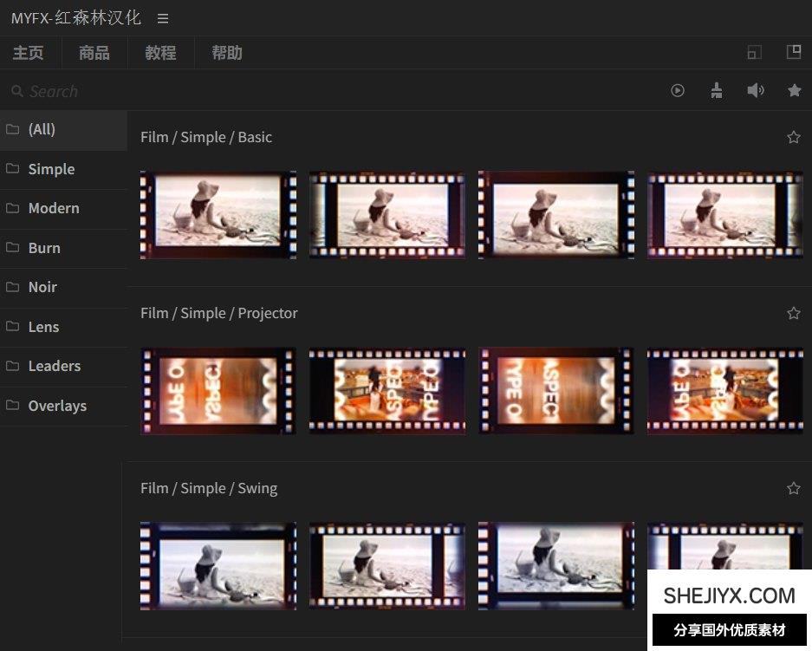The height and width of the screenshot is (651, 812).
Task: Click the broom cleanup icon
Action: [x=717, y=90]
